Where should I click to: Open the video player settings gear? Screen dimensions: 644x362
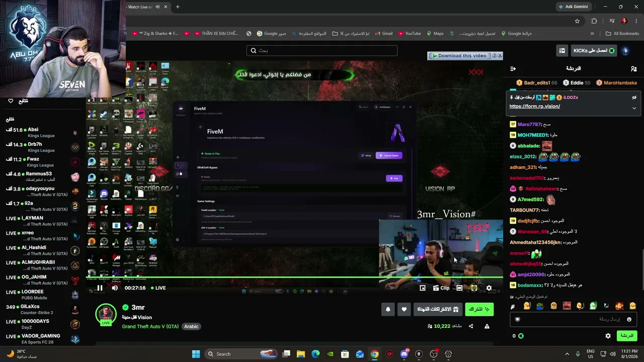[x=489, y=288]
